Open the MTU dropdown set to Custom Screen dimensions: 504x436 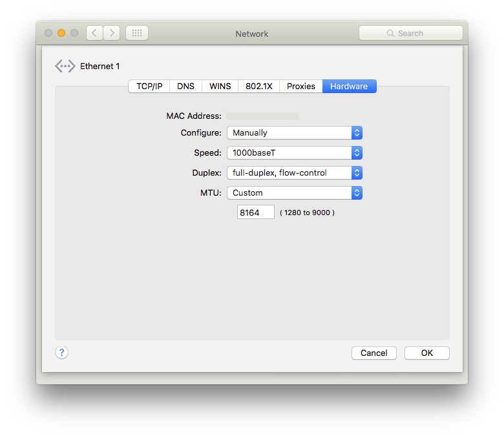point(295,192)
